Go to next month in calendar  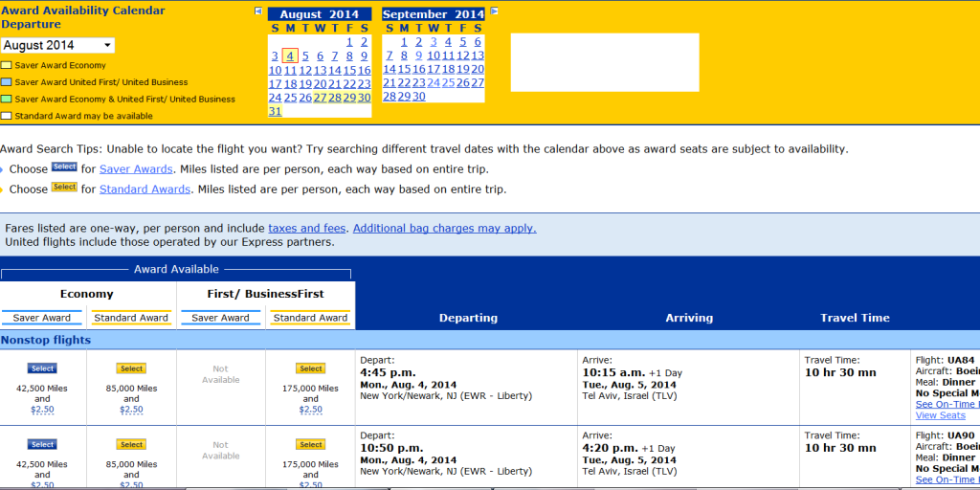tap(495, 11)
